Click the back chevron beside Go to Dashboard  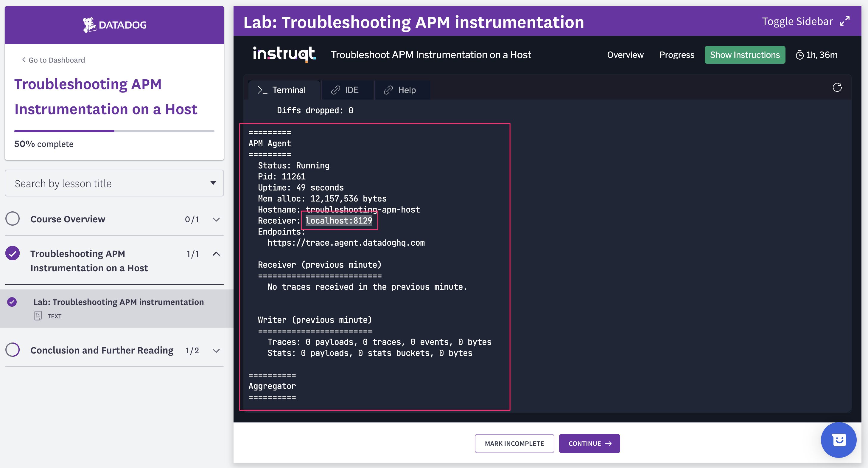(24, 60)
